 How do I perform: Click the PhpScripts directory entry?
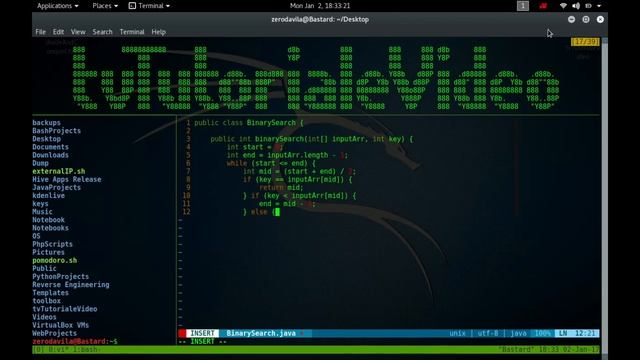coord(52,244)
